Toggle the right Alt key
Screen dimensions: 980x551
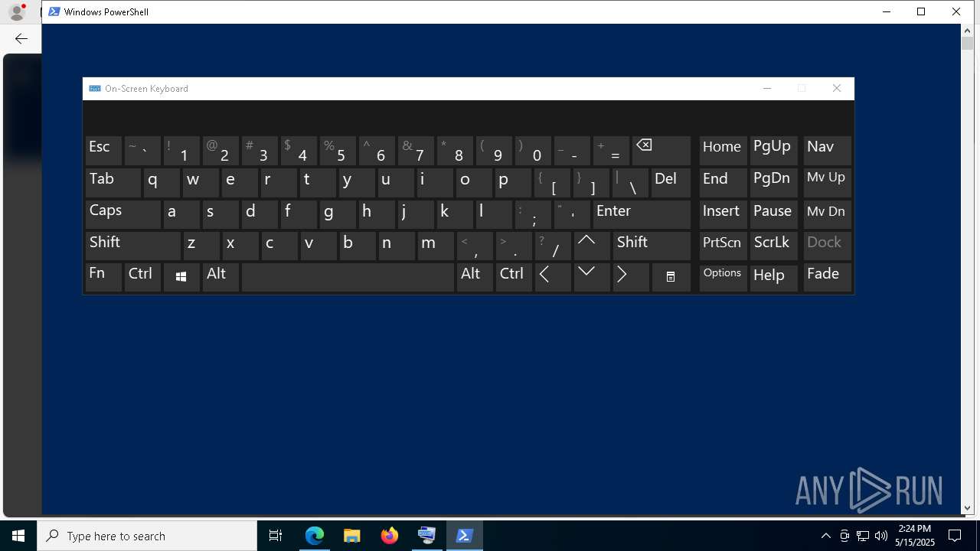pyautogui.click(x=475, y=277)
